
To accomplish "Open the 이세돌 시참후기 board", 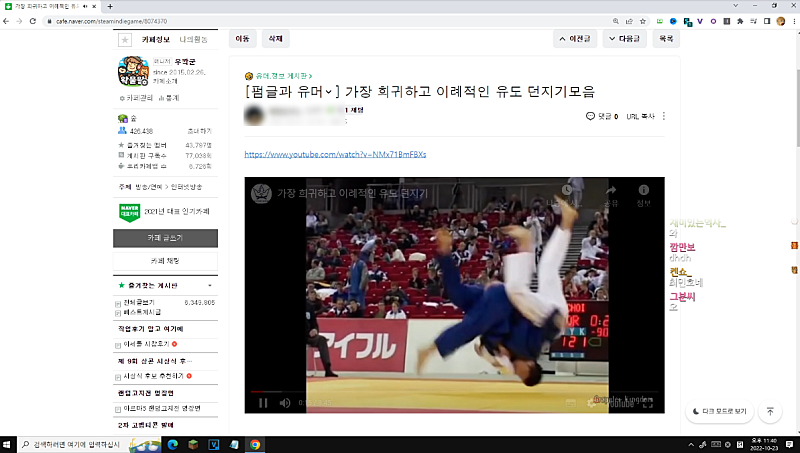I will click(146, 344).
